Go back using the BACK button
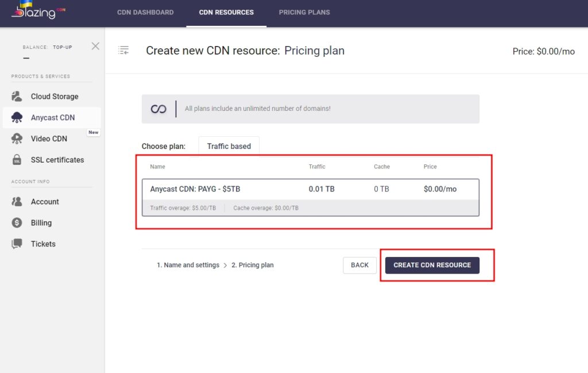Screen dimensions: 588x373 point(359,265)
